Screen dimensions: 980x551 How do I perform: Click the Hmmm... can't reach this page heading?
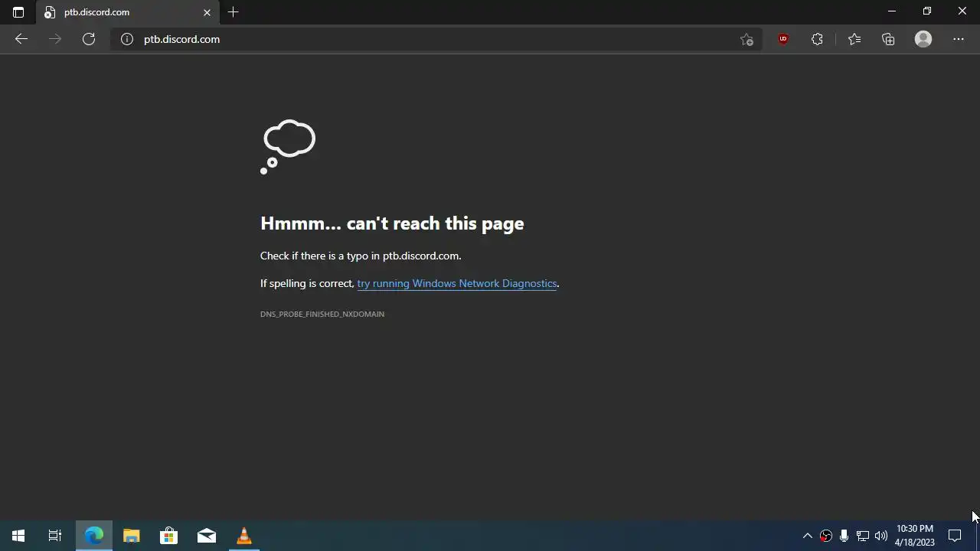(x=392, y=223)
